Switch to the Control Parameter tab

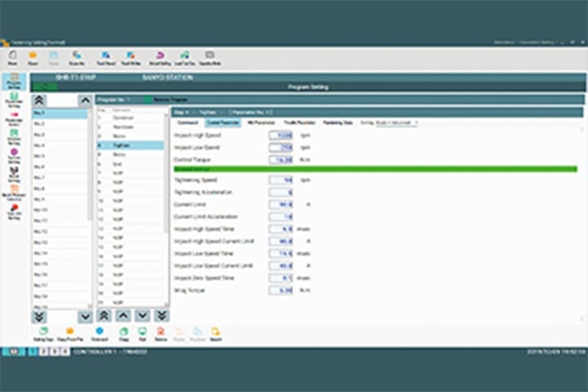click(222, 122)
